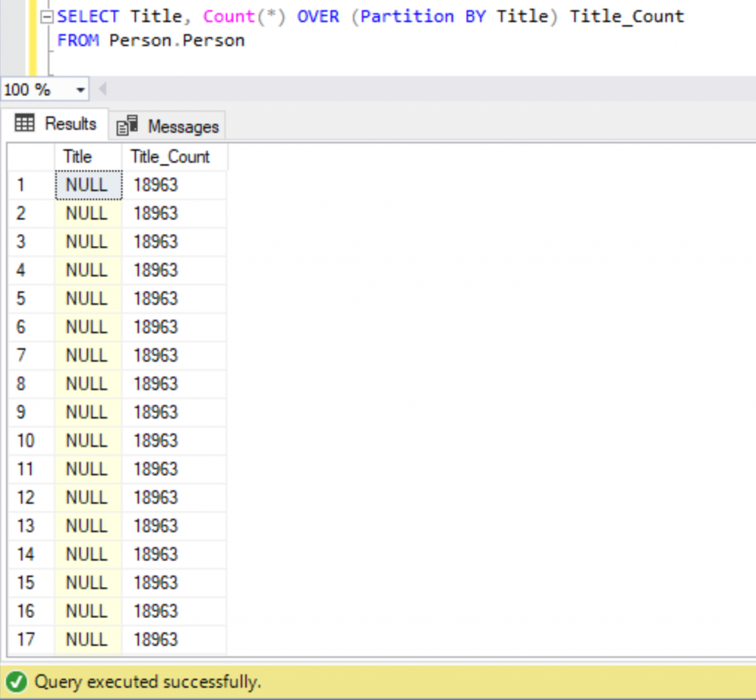Select row 4 via its row header
756x700 pixels.
(31, 270)
